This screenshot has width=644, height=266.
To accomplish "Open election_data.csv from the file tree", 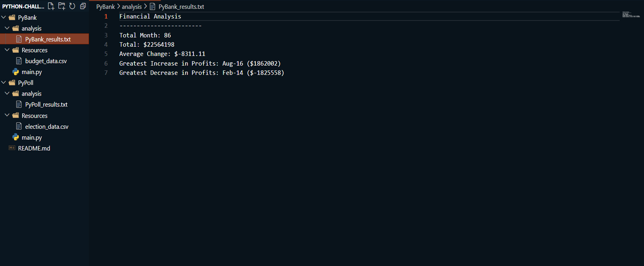I will [x=47, y=127].
